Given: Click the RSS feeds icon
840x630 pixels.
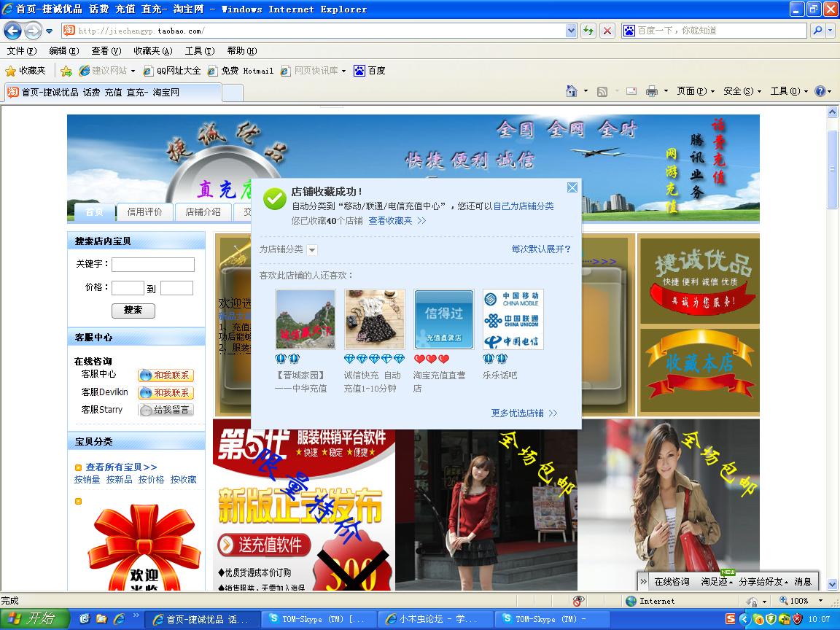Looking at the screenshot, I should click(x=602, y=92).
